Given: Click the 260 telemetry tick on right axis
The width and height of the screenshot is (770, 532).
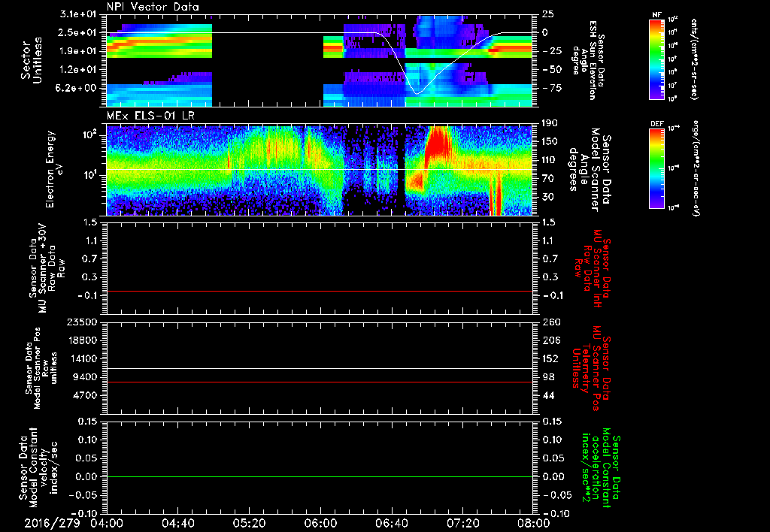Looking at the screenshot, I should [551, 322].
